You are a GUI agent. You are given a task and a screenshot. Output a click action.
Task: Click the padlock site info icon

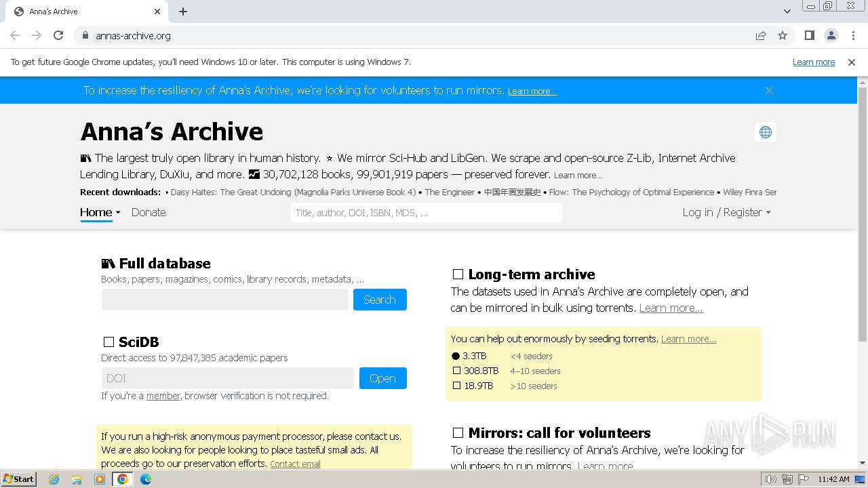(85, 35)
